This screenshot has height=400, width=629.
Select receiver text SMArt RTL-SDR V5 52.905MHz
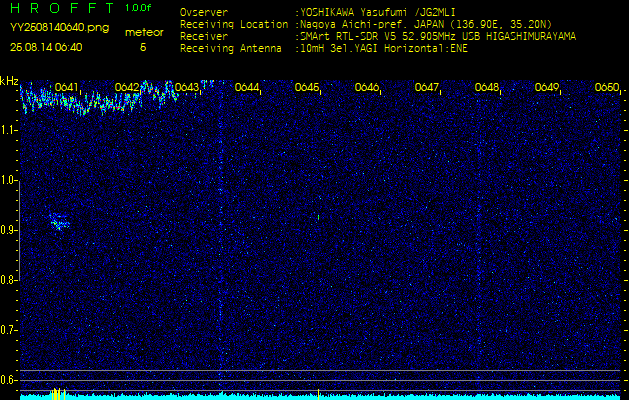pos(379,37)
